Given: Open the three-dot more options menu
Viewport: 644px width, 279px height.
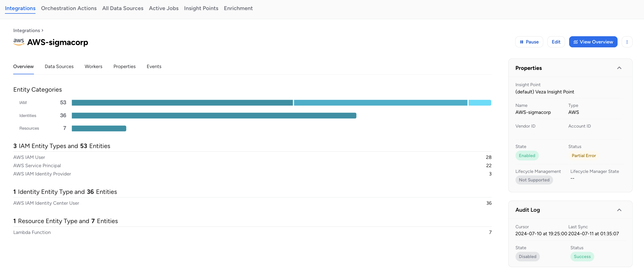Looking at the screenshot, I should tap(627, 42).
